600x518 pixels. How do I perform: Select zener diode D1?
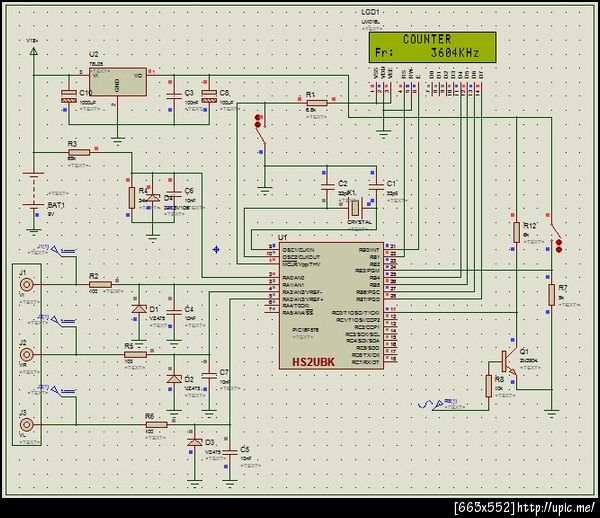[x=139, y=309]
